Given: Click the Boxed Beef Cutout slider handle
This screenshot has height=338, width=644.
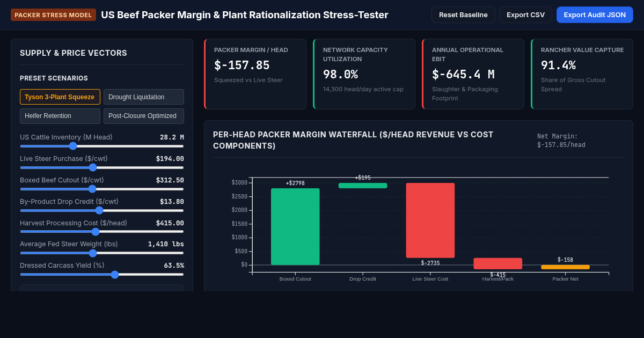Looking at the screenshot, I should click(92, 189).
